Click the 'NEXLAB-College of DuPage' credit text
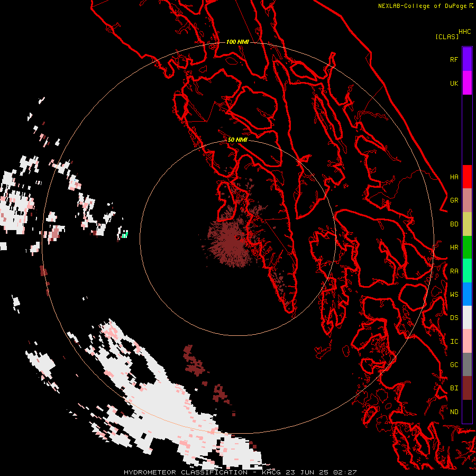Screen dimensions: 476x476 click(x=422, y=6)
